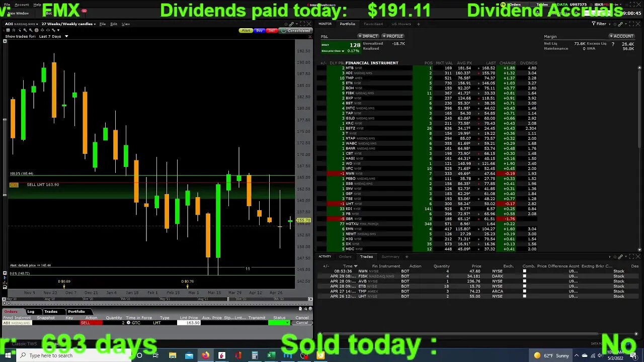Open File Explorer from the taskbar
The height and width of the screenshot is (362, 644).
(x=173, y=355)
